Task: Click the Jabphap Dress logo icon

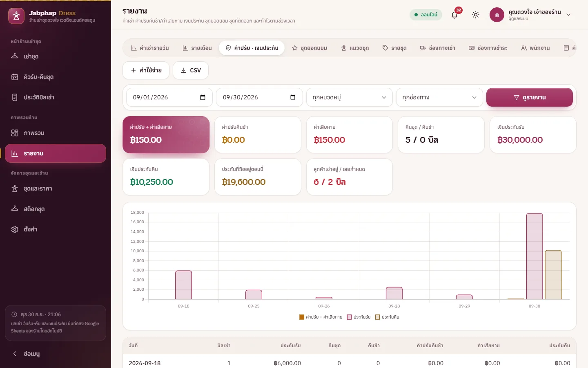Action: tap(16, 16)
